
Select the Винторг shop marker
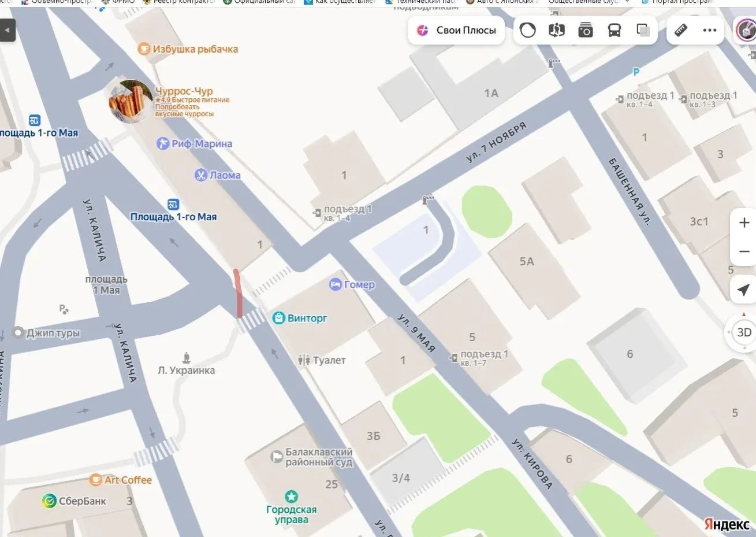pos(279,318)
